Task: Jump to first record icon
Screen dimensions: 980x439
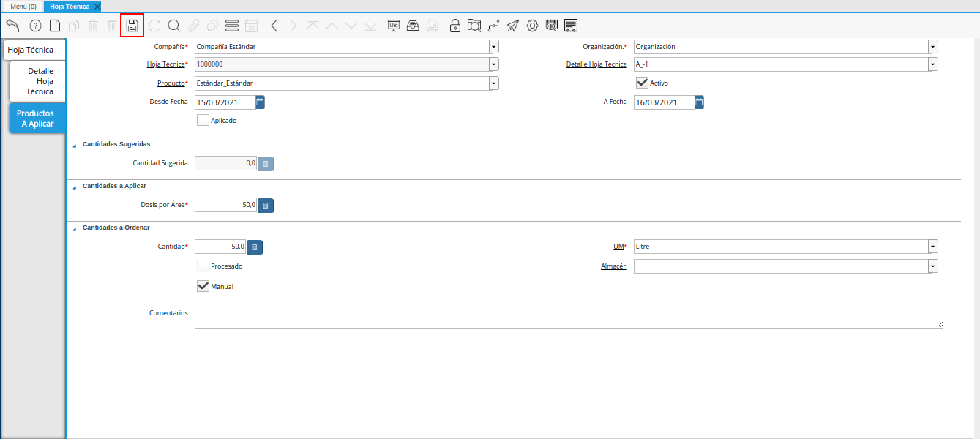Action: click(x=313, y=26)
